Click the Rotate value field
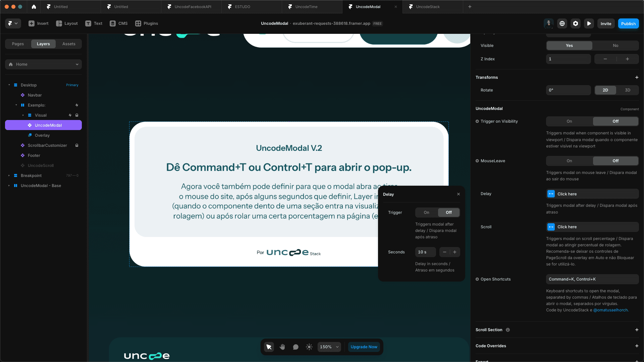Screen dimensions: 644x362 [x=568, y=90]
